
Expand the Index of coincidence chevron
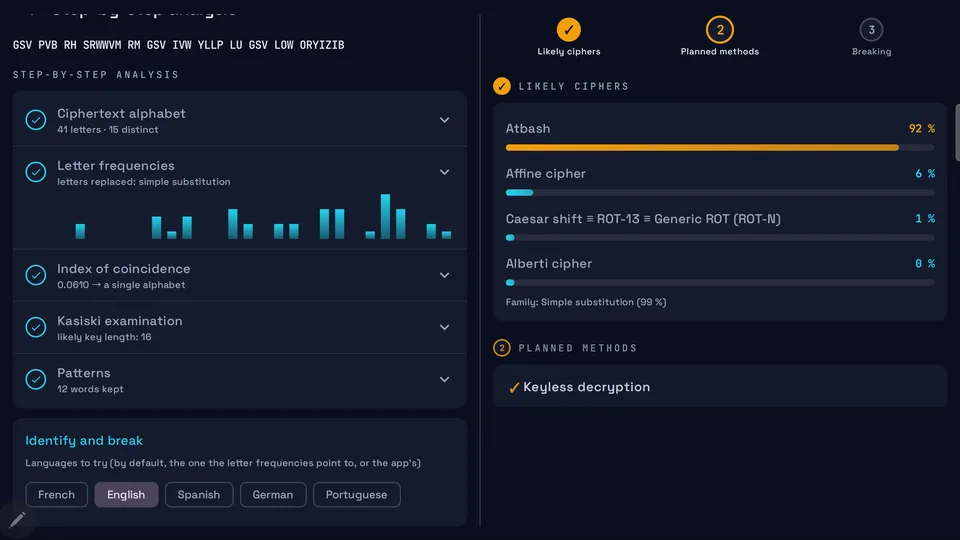(444, 275)
